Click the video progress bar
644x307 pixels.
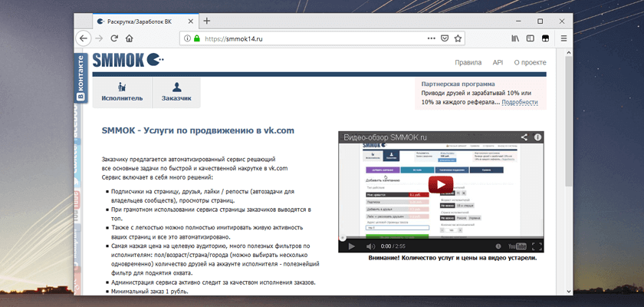441,239
